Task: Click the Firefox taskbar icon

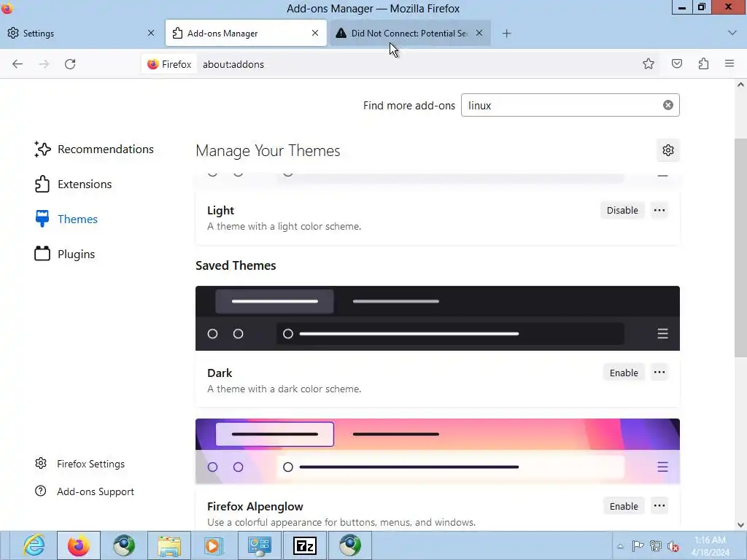Action: click(x=79, y=545)
